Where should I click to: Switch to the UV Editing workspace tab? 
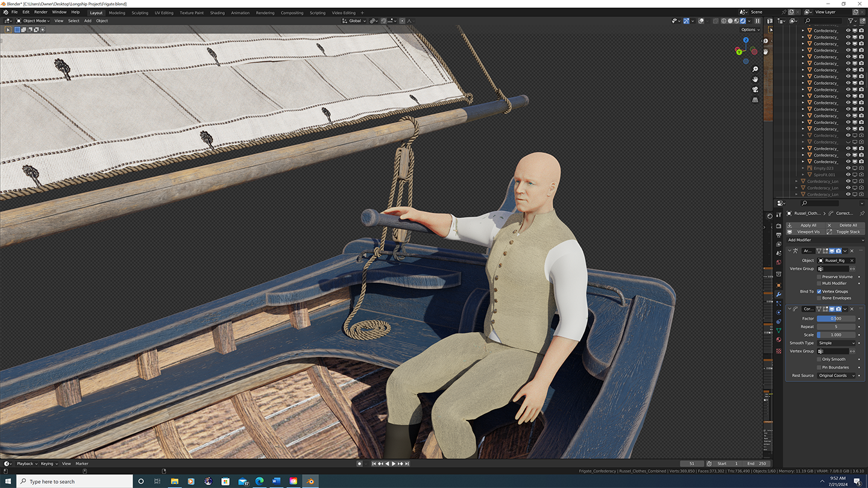click(164, 13)
